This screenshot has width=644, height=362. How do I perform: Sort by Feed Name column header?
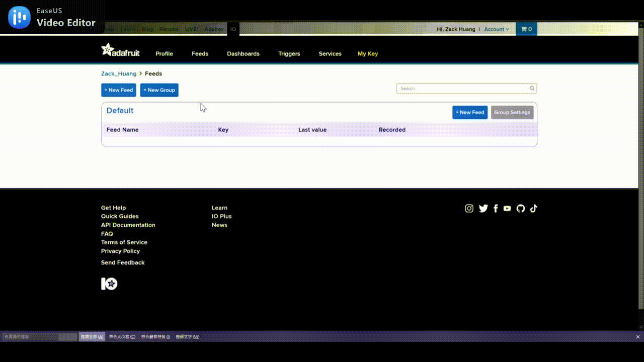click(122, 130)
